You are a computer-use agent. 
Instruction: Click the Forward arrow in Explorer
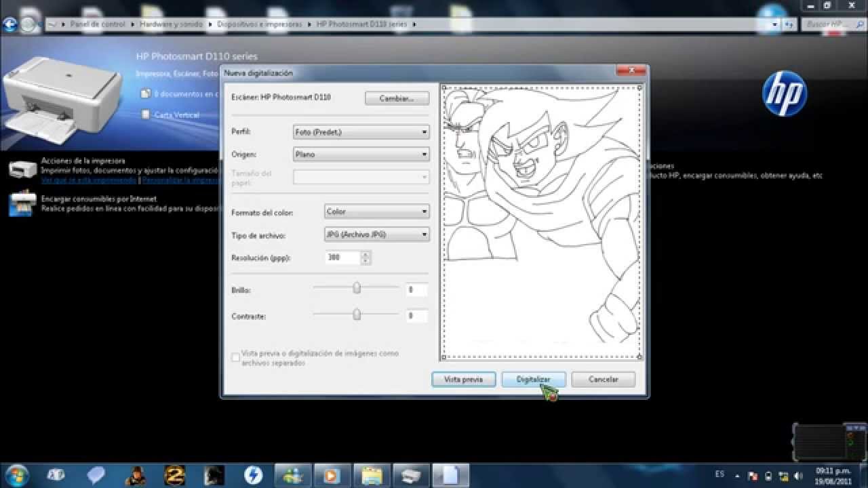pyautogui.click(x=28, y=24)
